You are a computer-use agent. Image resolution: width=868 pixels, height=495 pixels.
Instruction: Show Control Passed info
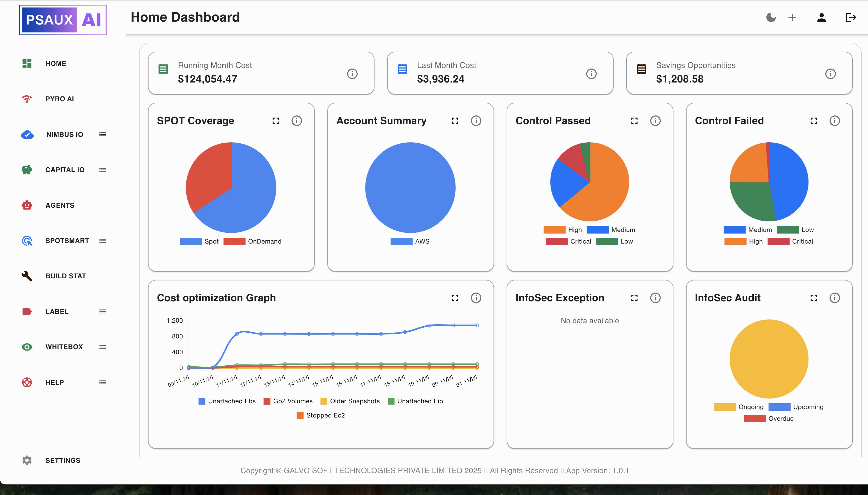655,121
